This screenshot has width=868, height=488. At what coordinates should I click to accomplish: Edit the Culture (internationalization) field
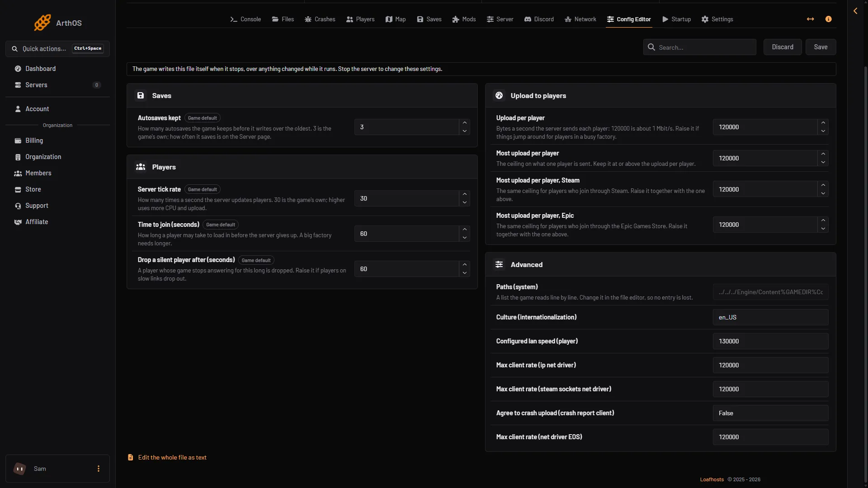[770, 317]
